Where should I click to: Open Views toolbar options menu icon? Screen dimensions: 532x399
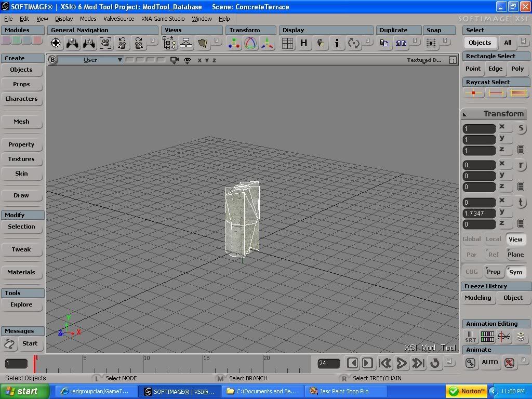pos(217,41)
